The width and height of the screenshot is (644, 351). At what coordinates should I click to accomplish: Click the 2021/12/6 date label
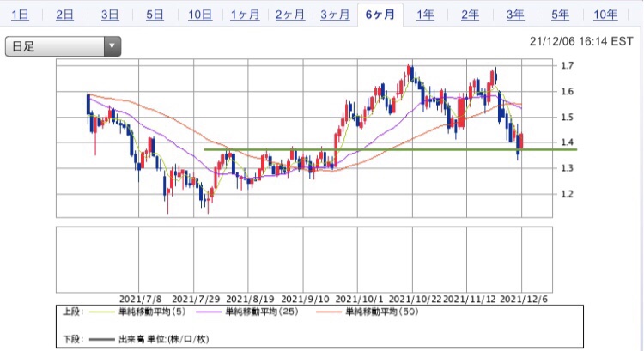tap(524, 299)
